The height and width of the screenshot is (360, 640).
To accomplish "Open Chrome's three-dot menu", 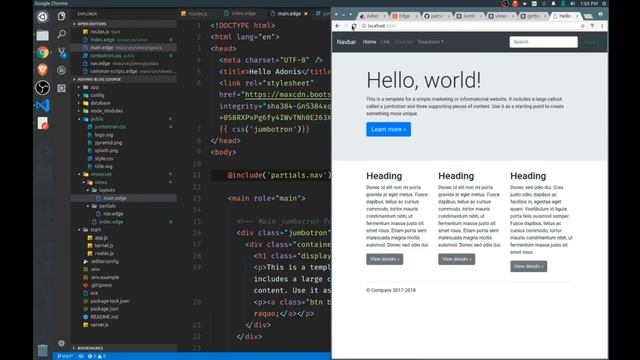I will pos(602,26).
